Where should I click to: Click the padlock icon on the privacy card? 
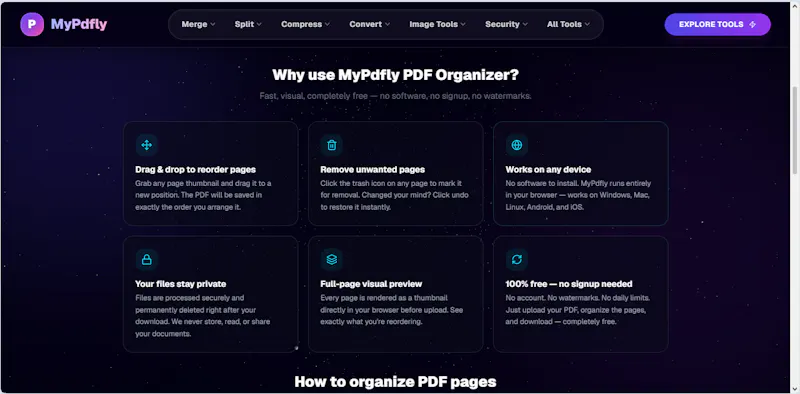coord(146,260)
